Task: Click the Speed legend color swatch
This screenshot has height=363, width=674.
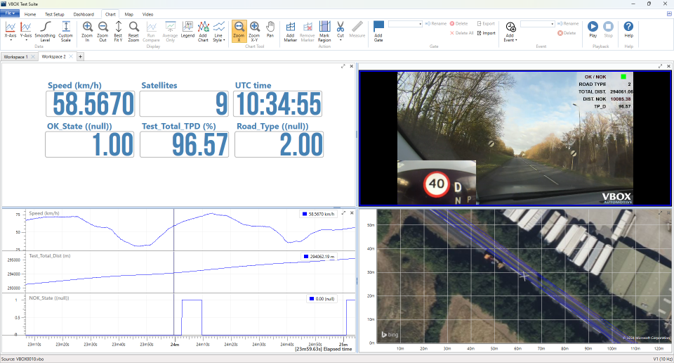Action: pyautogui.click(x=305, y=214)
